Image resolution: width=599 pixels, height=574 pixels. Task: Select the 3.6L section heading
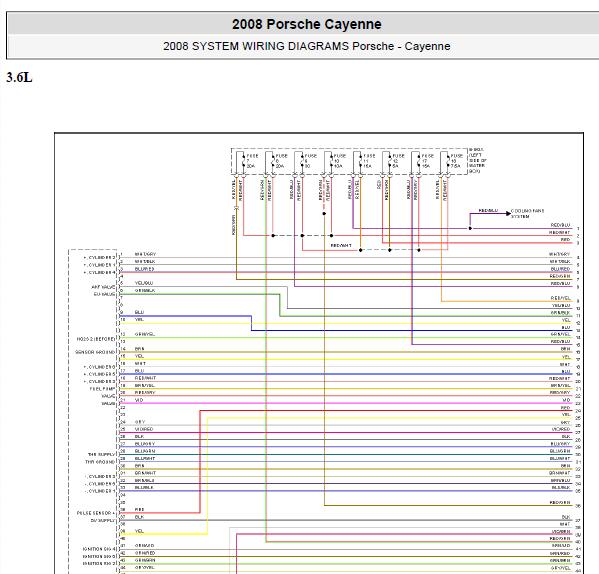(x=19, y=78)
